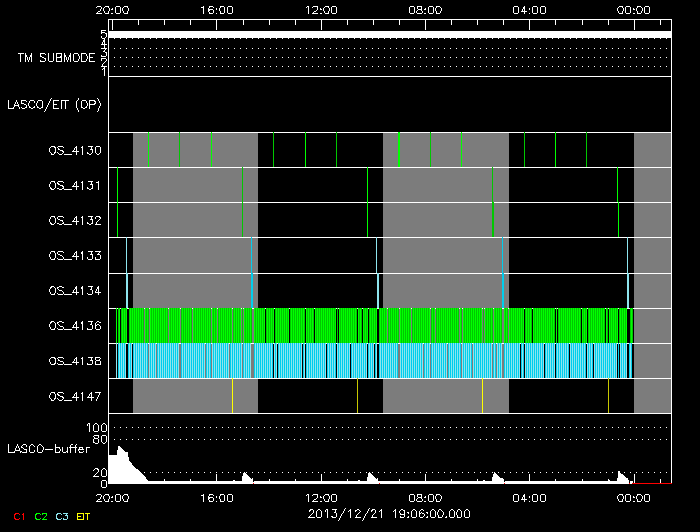This screenshot has height=532, width=700.
Task: Click the 2013/12/21 19:06:00.000 timestamp
Action: (387, 513)
